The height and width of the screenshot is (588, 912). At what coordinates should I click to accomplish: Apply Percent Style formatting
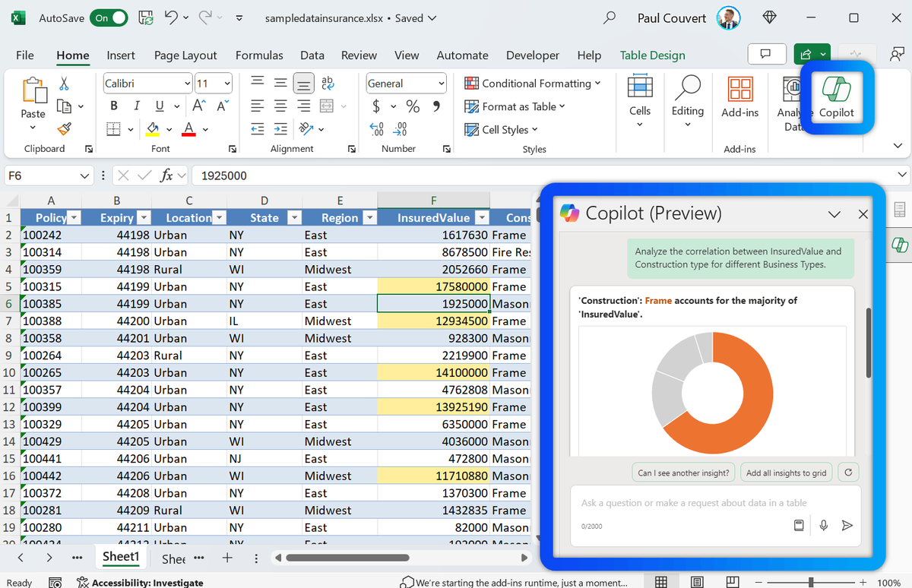pos(413,106)
